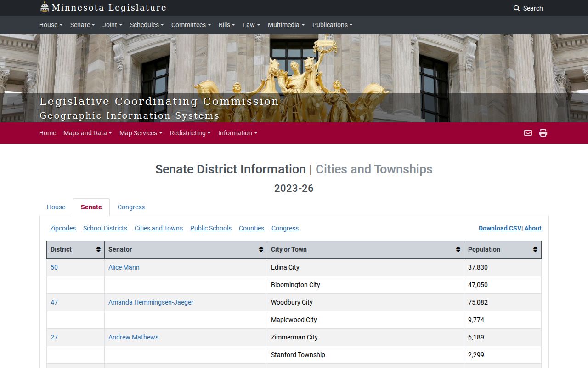588x368 pixels.
Task: Click the Minnesota Legislature capitol logo icon
Action: 45,7
